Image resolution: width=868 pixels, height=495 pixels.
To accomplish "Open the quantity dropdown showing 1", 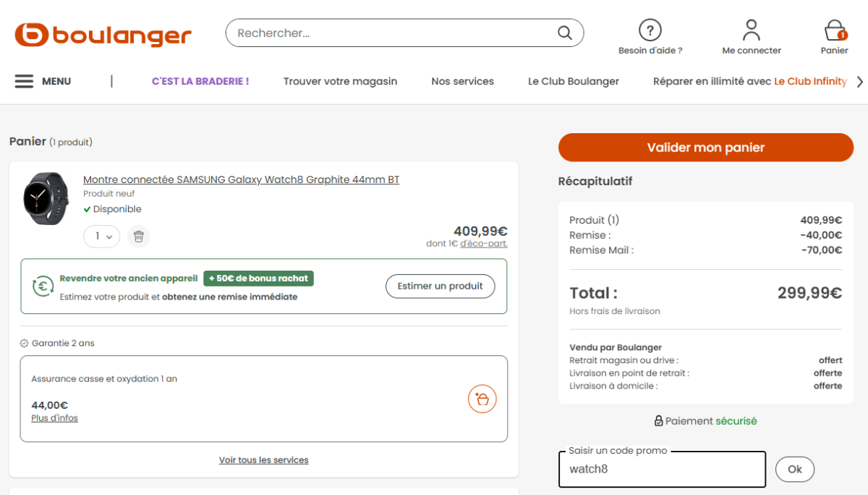I will tap(101, 236).
